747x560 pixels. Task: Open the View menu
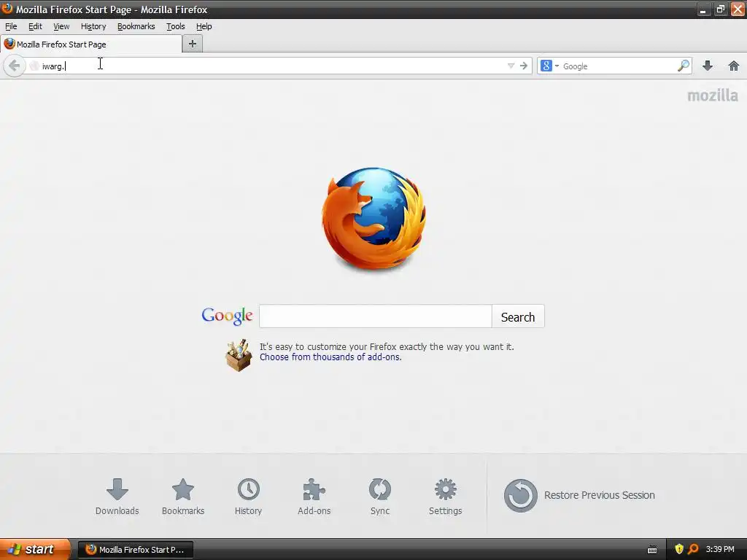point(61,26)
